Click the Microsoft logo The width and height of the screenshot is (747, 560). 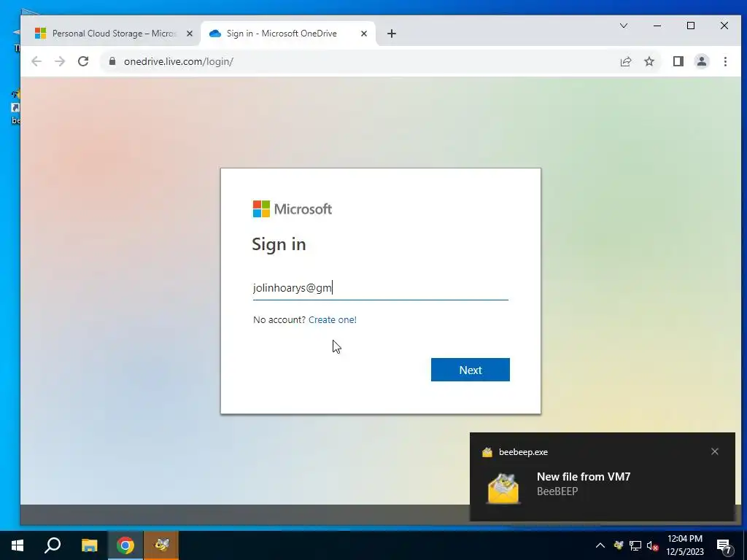point(292,209)
